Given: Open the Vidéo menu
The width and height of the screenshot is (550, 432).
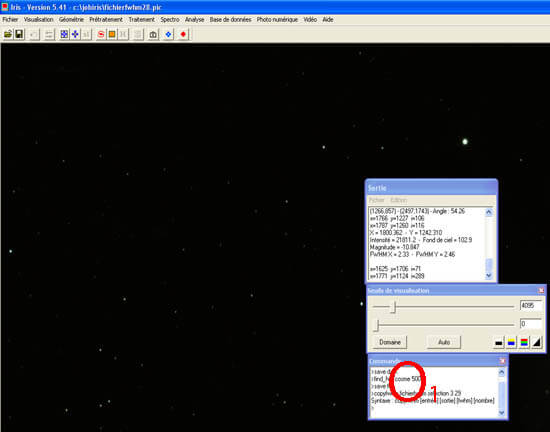Looking at the screenshot, I should [x=310, y=20].
